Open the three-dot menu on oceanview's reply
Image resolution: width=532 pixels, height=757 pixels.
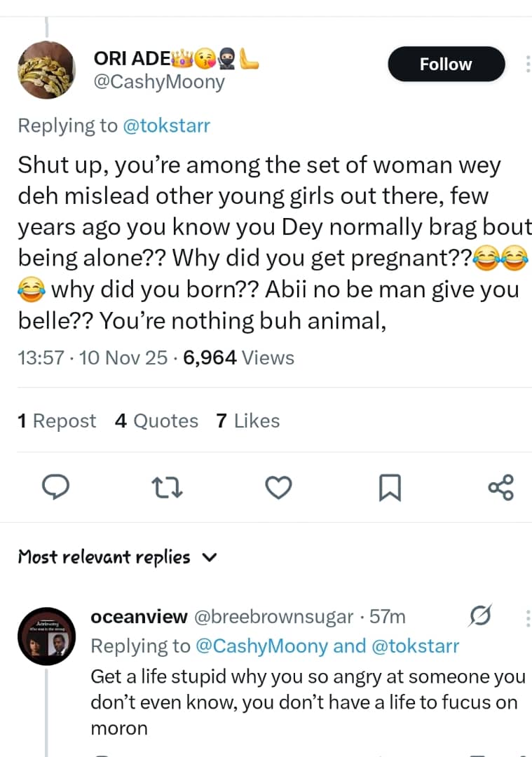528,618
